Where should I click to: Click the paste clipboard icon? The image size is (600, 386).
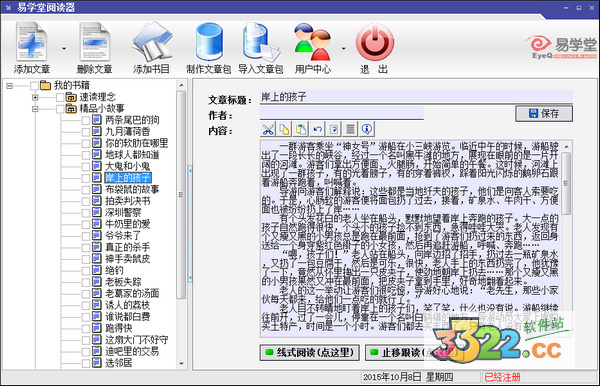point(301,129)
